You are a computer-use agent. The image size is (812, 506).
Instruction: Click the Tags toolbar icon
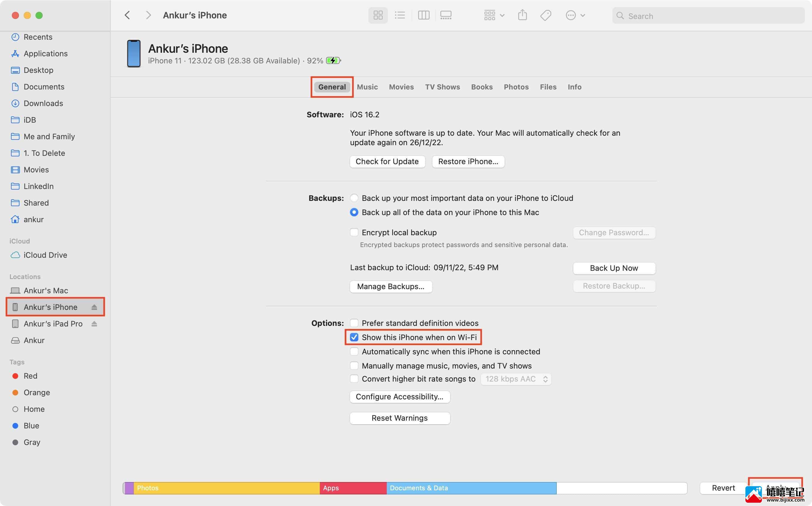tap(545, 15)
